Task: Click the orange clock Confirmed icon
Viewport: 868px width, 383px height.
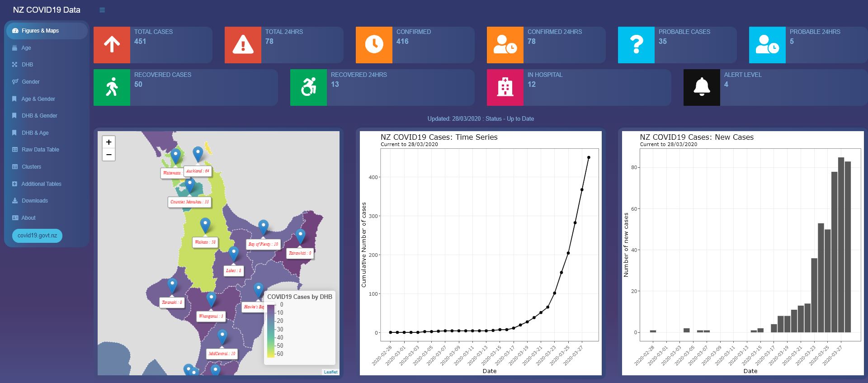Action: click(374, 45)
